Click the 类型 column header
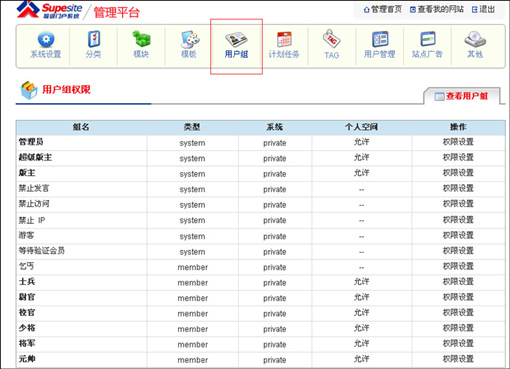This screenshot has width=510, height=369. [x=192, y=127]
